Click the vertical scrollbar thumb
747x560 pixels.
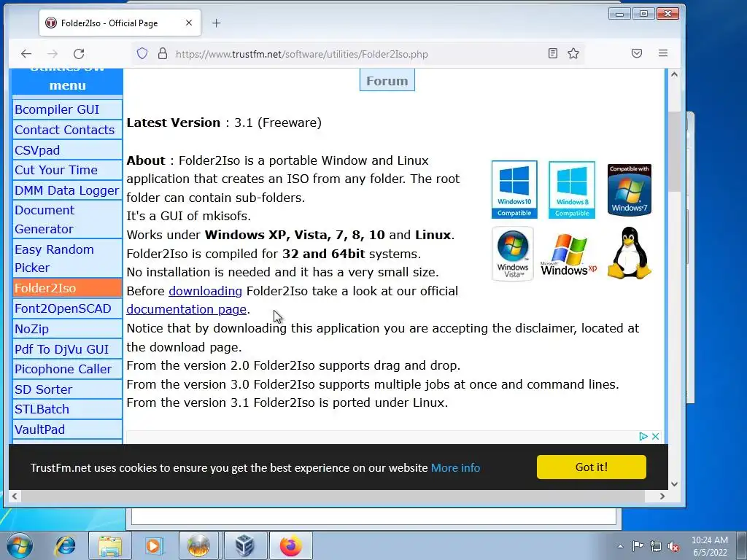[674, 152]
